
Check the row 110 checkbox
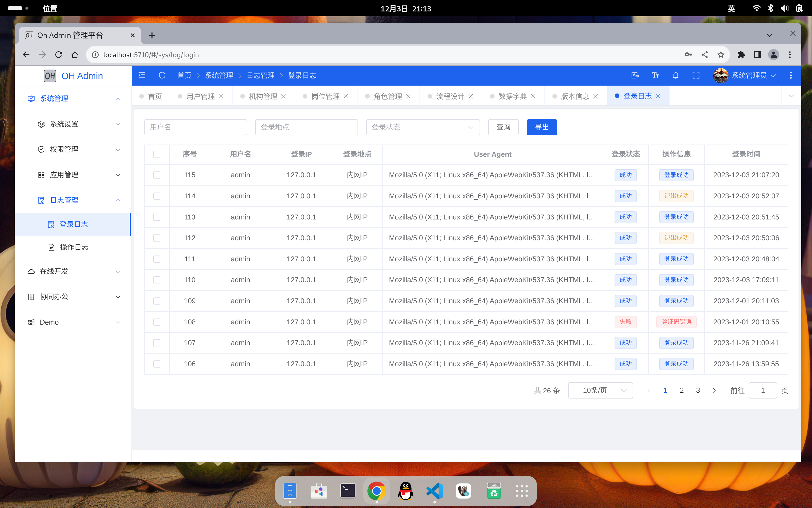(157, 280)
